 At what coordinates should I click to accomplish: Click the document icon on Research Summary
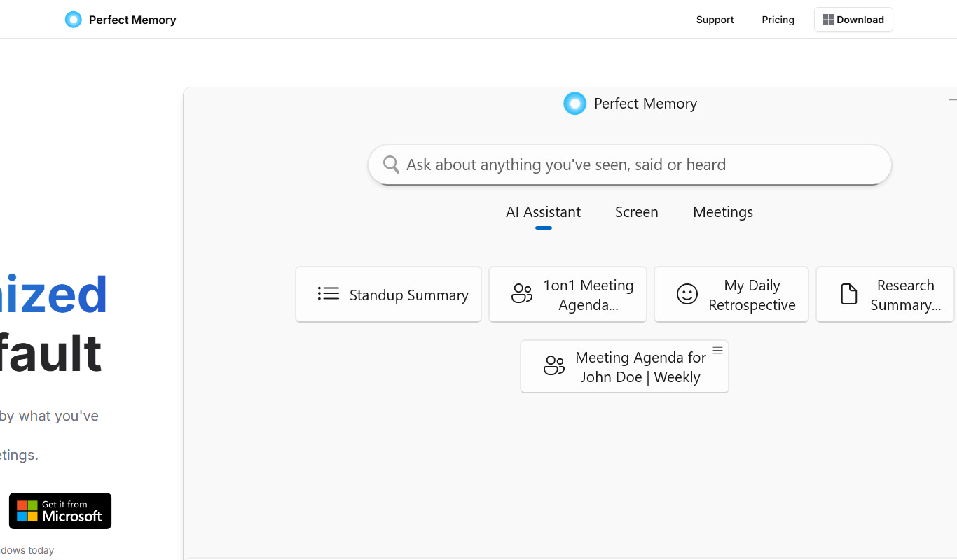click(x=848, y=294)
